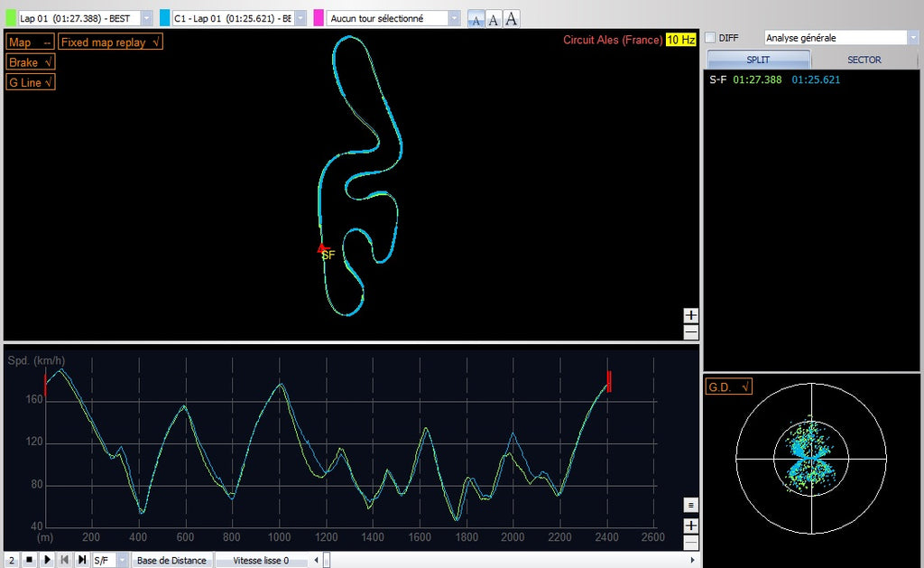Click the Base de Distance button

click(171, 560)
